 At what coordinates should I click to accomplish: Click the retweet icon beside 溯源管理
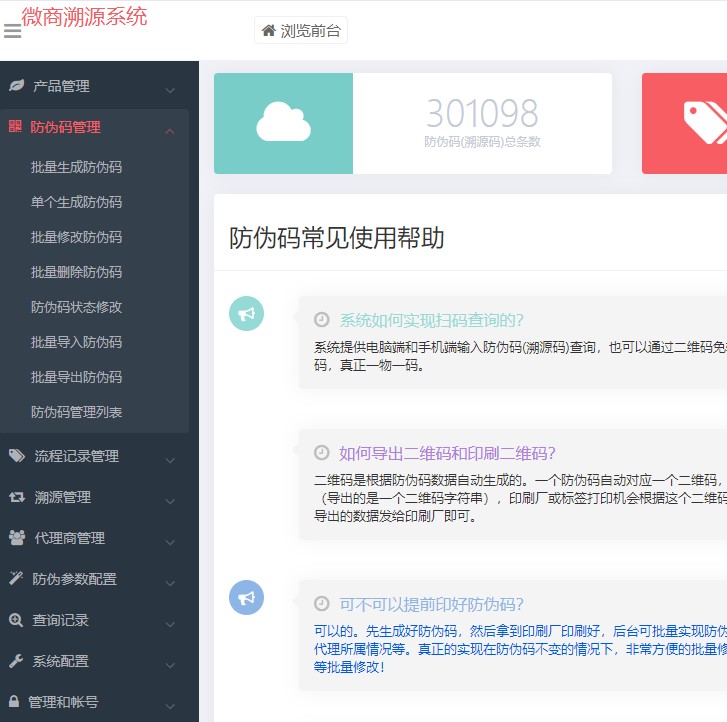(17, 497)
